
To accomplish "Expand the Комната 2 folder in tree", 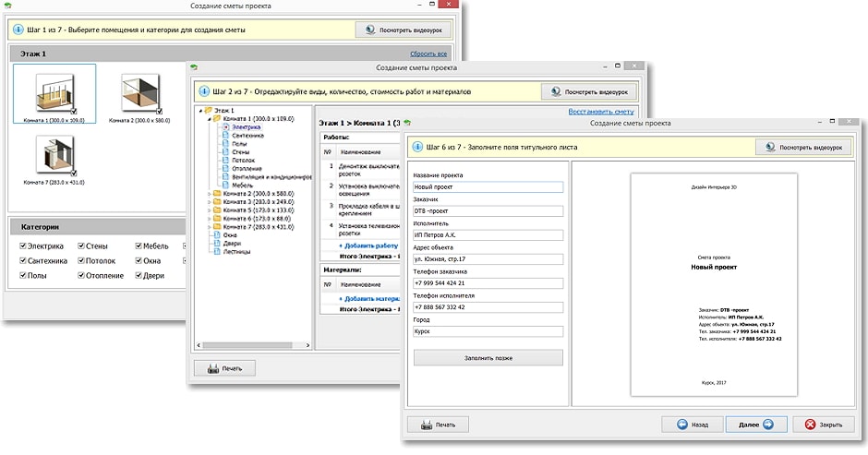I will [x=209, y=193].
